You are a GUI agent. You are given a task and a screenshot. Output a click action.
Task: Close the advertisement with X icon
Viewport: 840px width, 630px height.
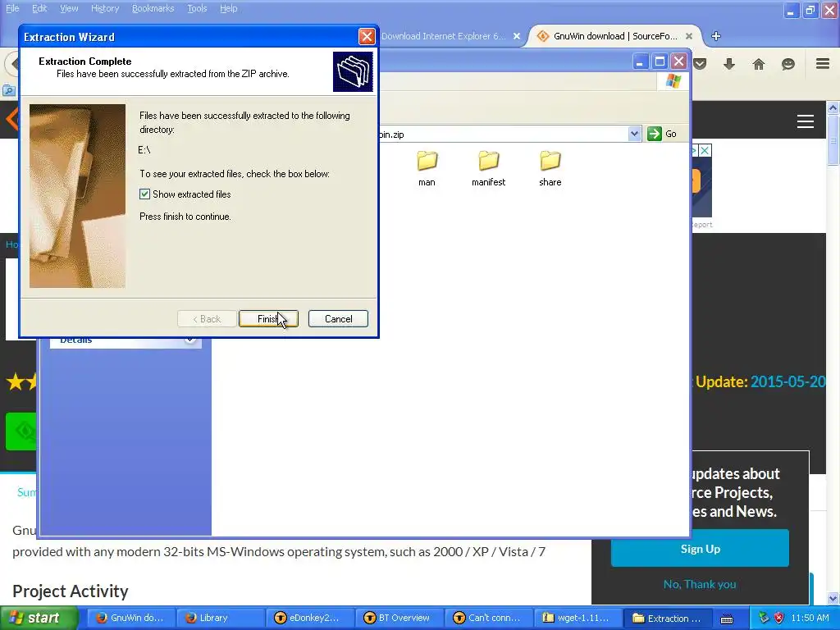(705, 151)
